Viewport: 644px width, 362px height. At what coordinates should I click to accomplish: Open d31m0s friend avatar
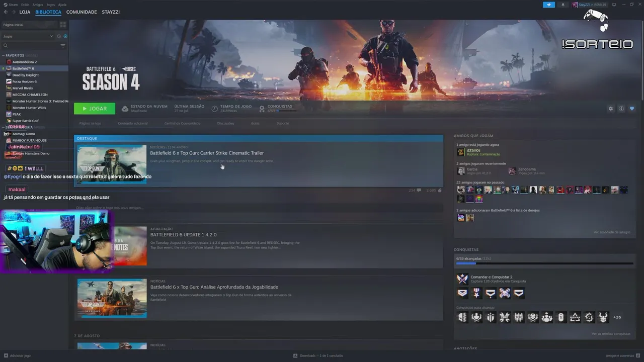[460, 152]
